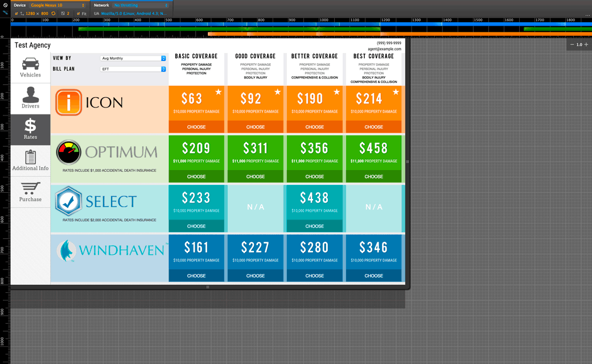The width and height of the screenshot is (592, 364).
Task: Open the Device Google Nexus 10 dropdown
Action: 57,5
